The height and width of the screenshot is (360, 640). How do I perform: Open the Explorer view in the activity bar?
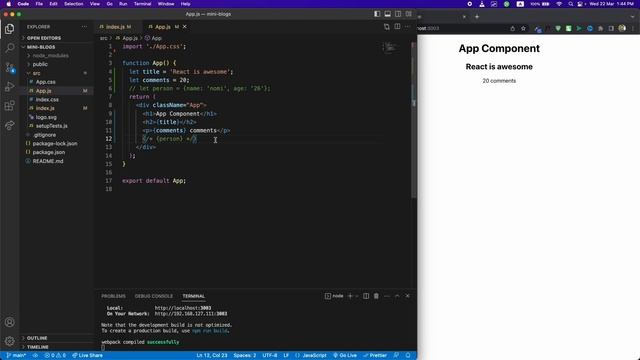9,29
